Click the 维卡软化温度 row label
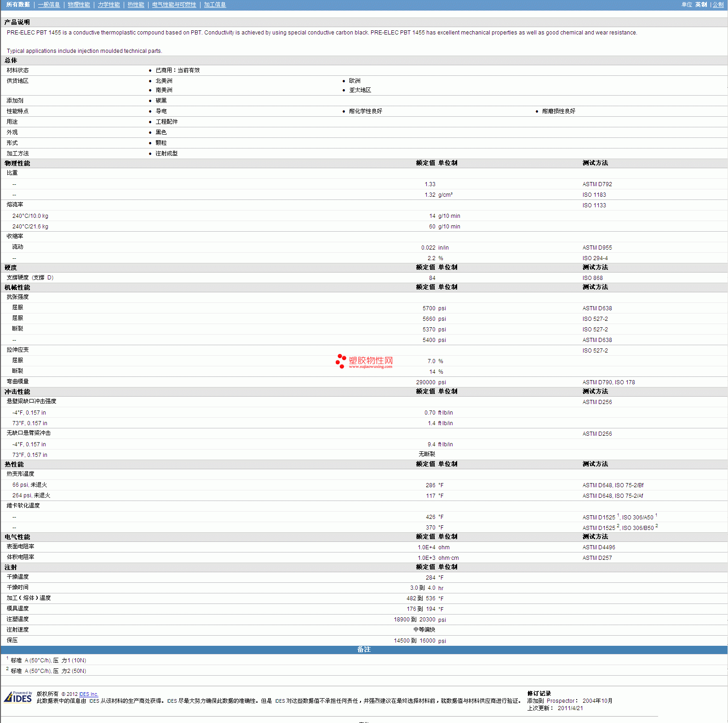The width and height of the screenshot is (728, 723). pos(23,506)
